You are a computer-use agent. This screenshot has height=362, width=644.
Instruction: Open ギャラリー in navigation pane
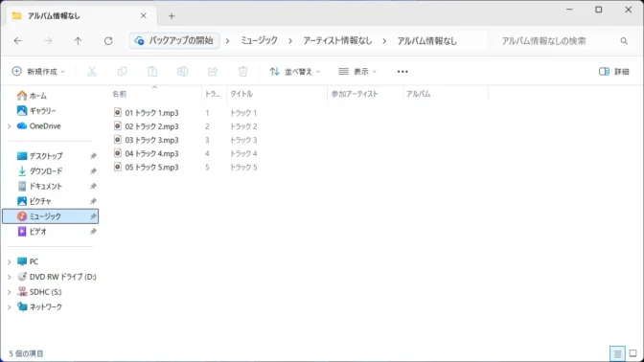42,111
